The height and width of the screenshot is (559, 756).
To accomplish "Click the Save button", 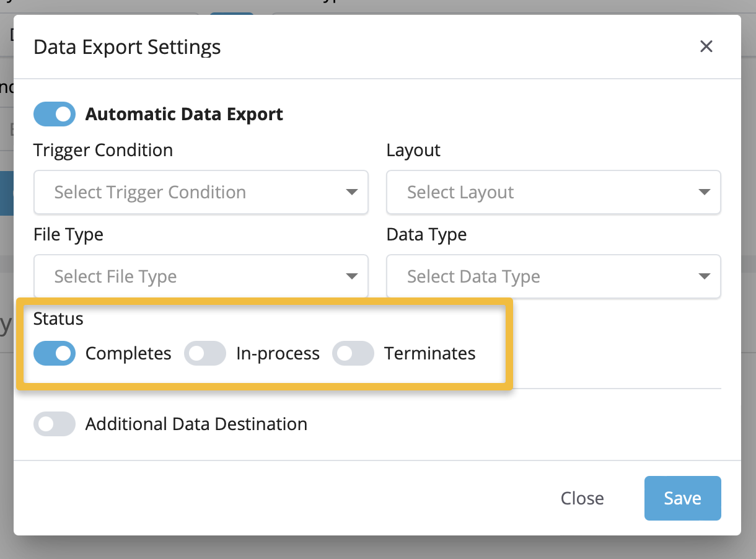I will [682, 498].
